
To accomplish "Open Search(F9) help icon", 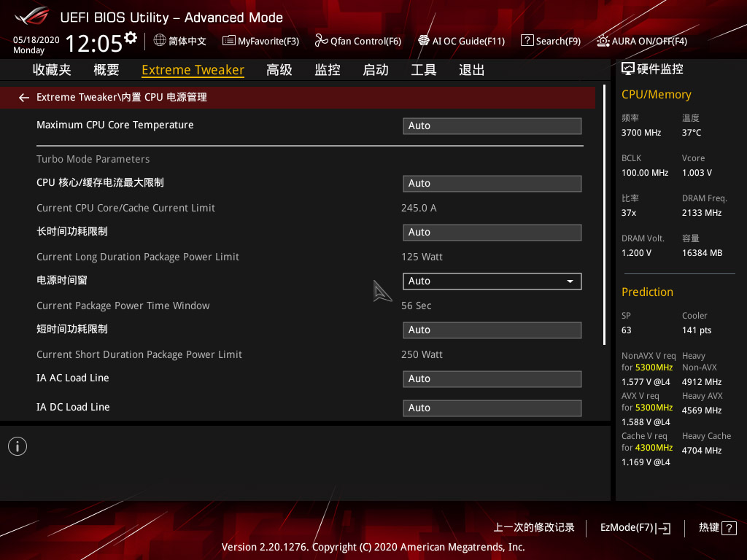I will 527,41.
